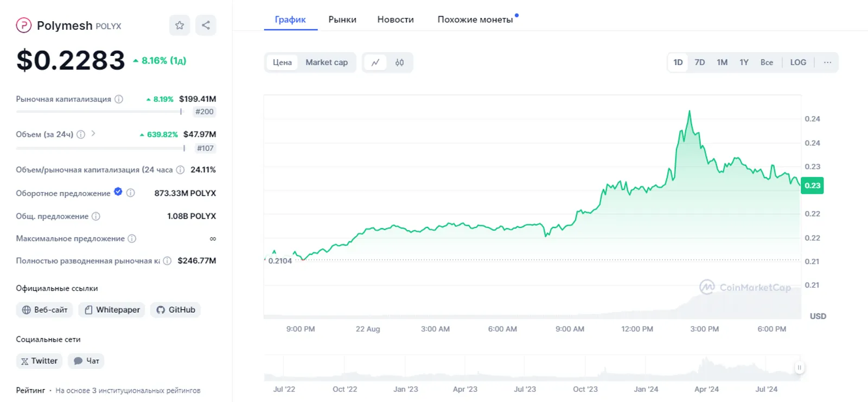868x402 pixels.
Task: Click the 24.11% volume ratio value
Action: point(203,170)
